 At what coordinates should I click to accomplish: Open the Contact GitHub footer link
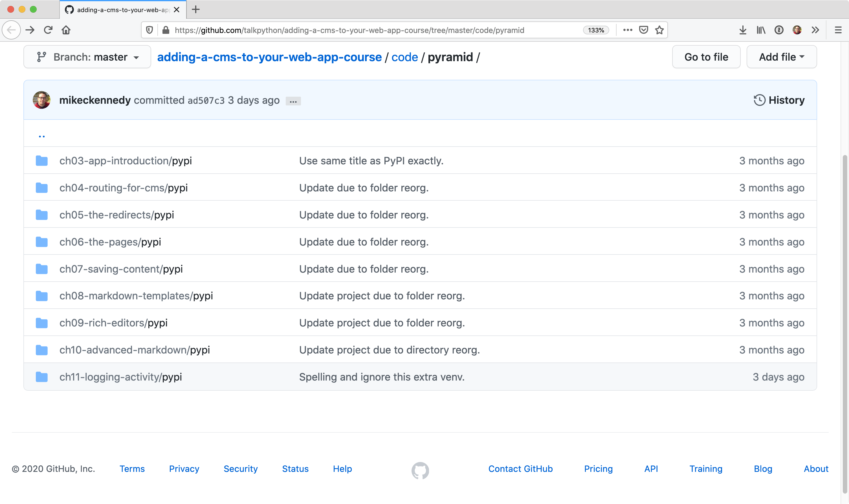[x=520, y=469]
